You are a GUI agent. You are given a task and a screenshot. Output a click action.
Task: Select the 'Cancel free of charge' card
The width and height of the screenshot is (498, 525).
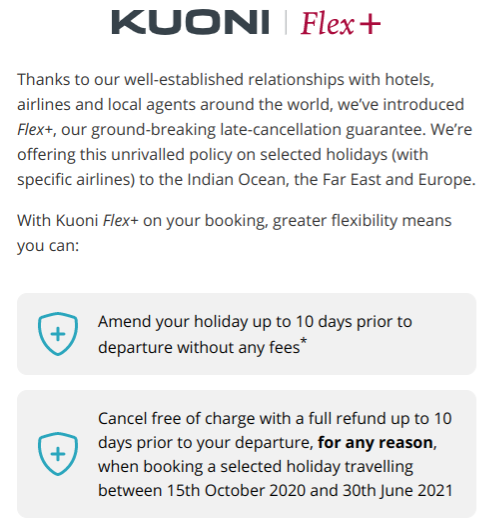coord(246,454)
